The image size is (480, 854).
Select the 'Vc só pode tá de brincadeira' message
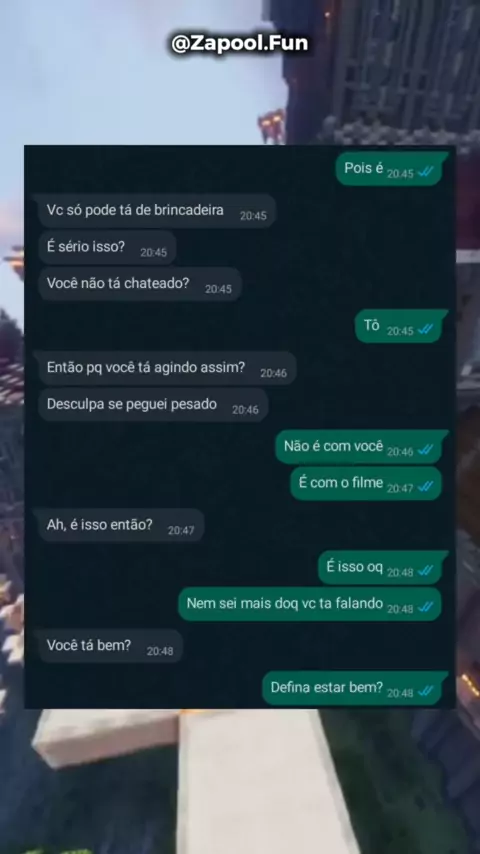(155, 211)
